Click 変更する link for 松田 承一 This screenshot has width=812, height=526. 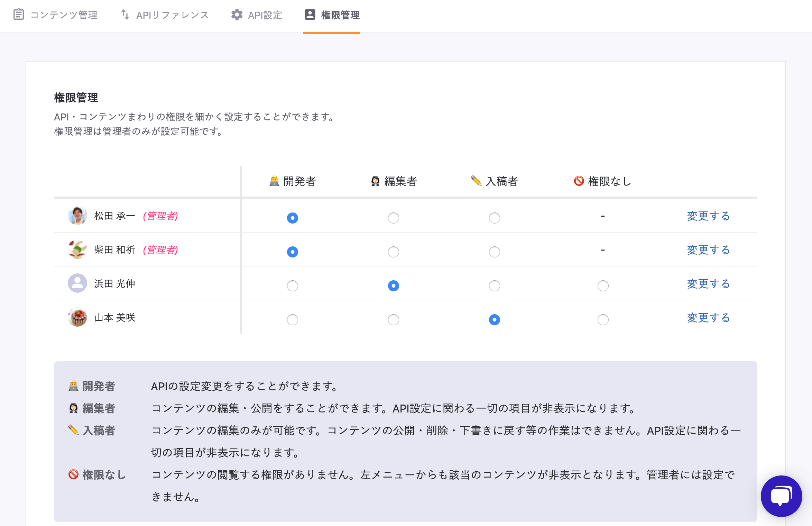tap(708, 216)
